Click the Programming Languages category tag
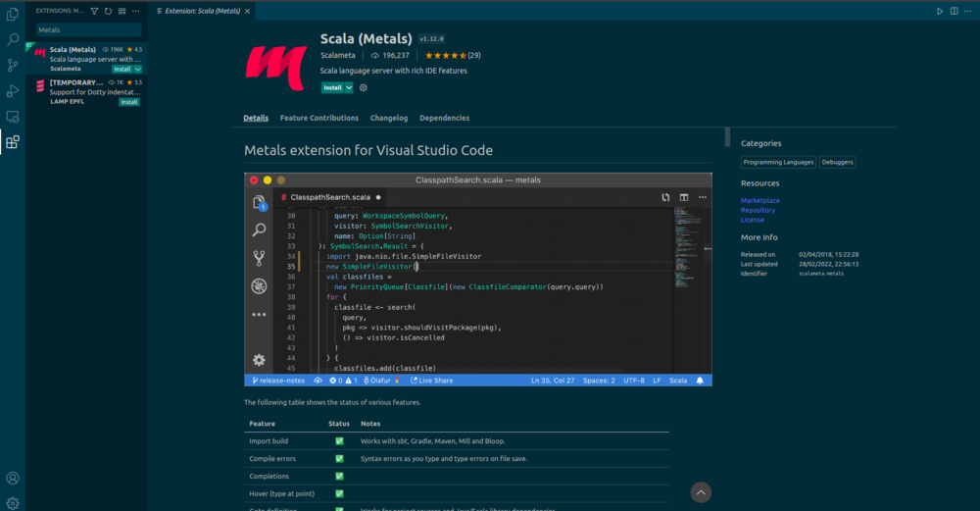This screenshot has height=511, width=980. tap(778, 162)
